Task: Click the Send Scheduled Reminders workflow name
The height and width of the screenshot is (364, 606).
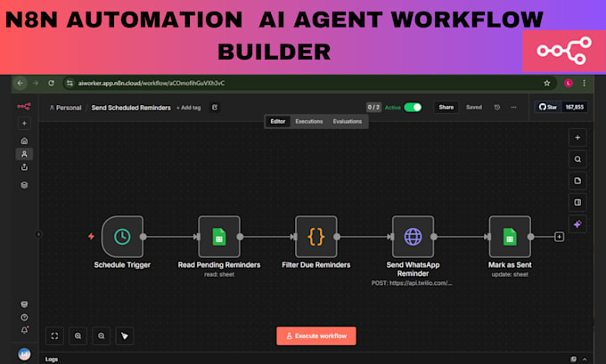Action: point(131,108)
